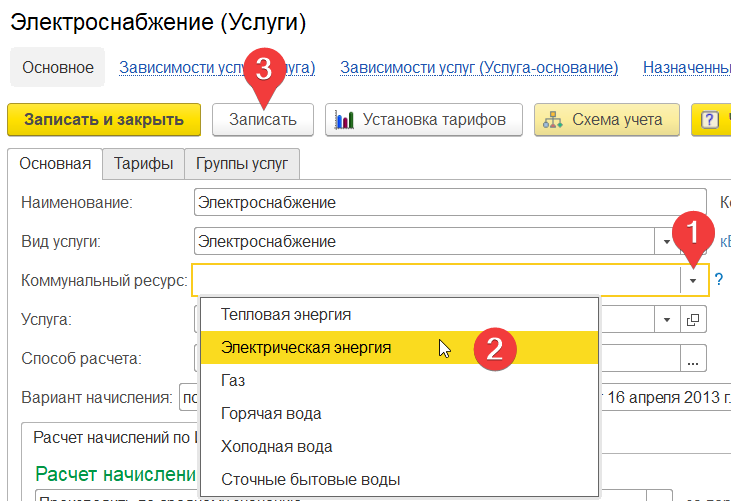Click into the empty Коммунальный ресурс field
Screen dimensions: 731x501
[x=436, y=281]
